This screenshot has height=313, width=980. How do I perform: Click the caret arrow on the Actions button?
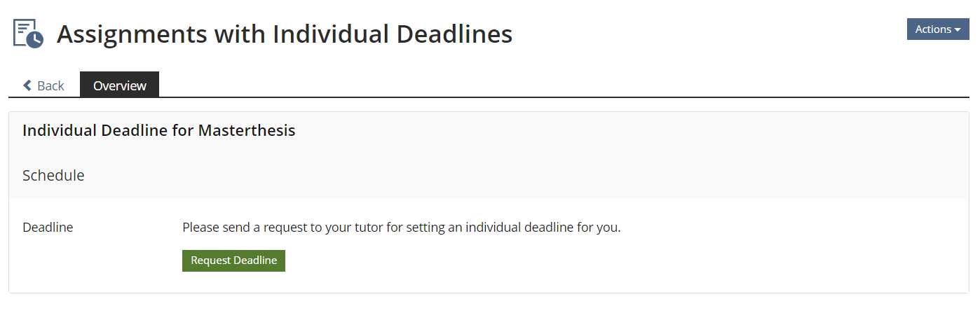[958, 29]
